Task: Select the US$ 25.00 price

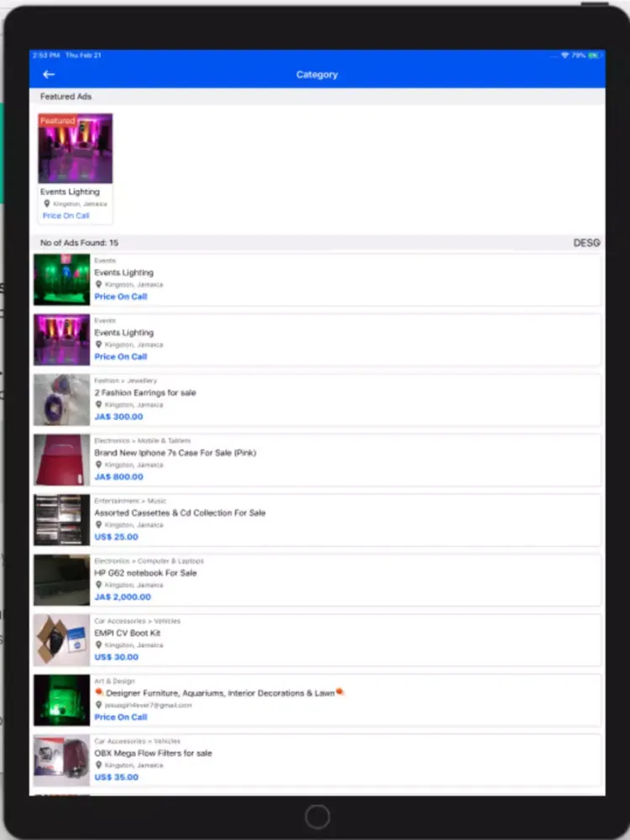Action: pyautogui.click(x=116, y=537)
